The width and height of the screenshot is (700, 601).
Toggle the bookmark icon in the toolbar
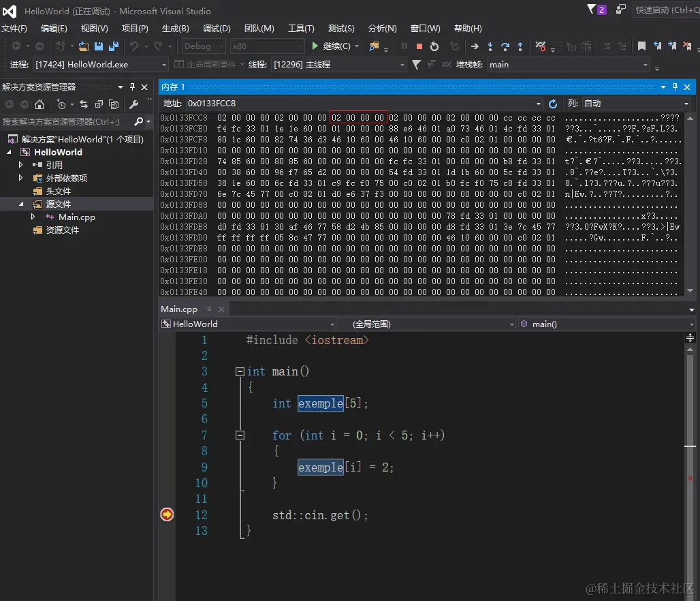click(x=641, y=46)
